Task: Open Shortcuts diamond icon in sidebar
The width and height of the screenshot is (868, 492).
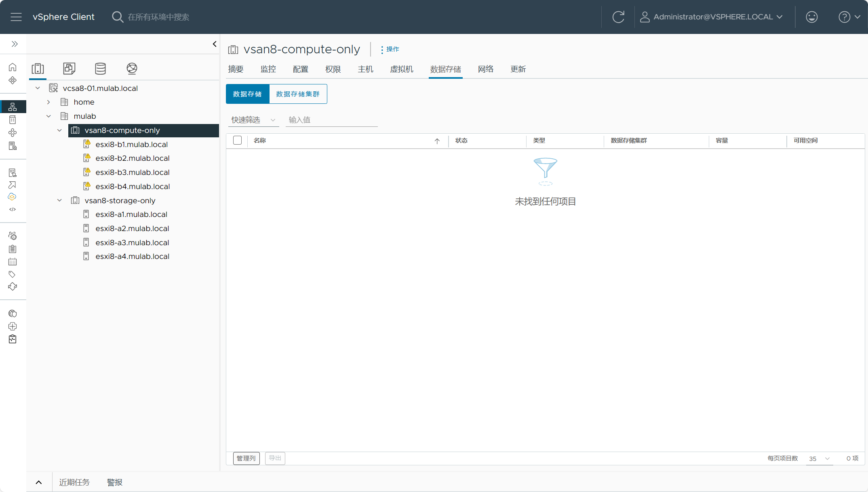Action: point(13,80)
